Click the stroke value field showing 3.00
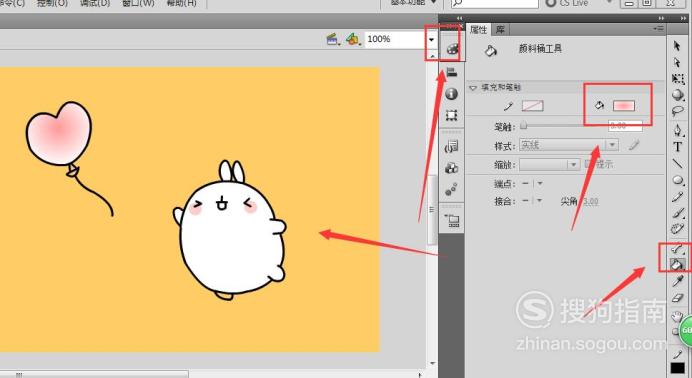This screenshot has width=692, height=378. pyautogui.click(x=625, y=126)
